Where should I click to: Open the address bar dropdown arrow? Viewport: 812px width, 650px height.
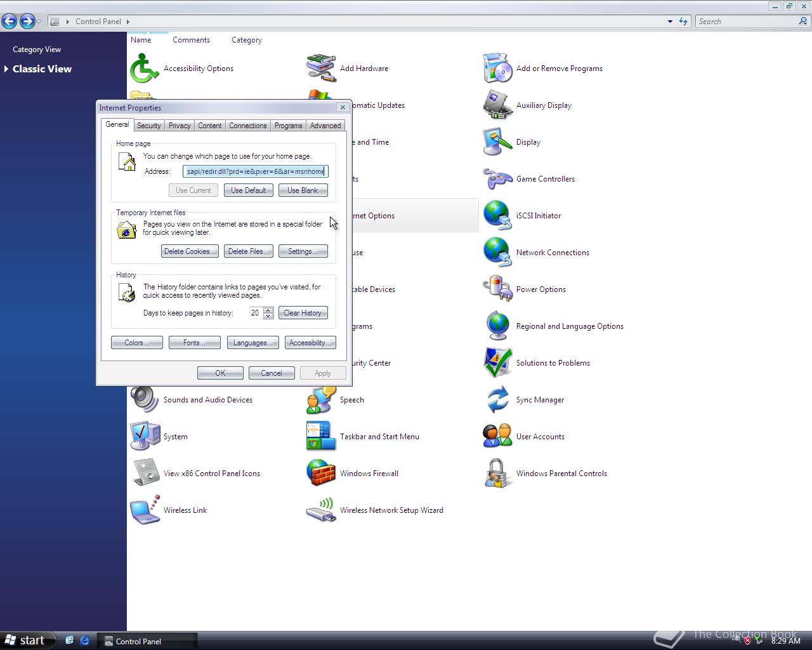(x=670, y=21)
